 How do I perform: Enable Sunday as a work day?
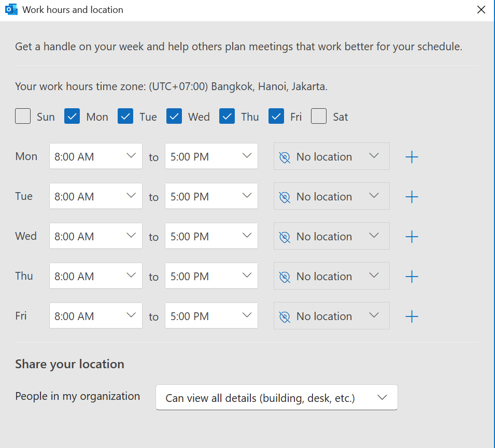coord(23,117)
